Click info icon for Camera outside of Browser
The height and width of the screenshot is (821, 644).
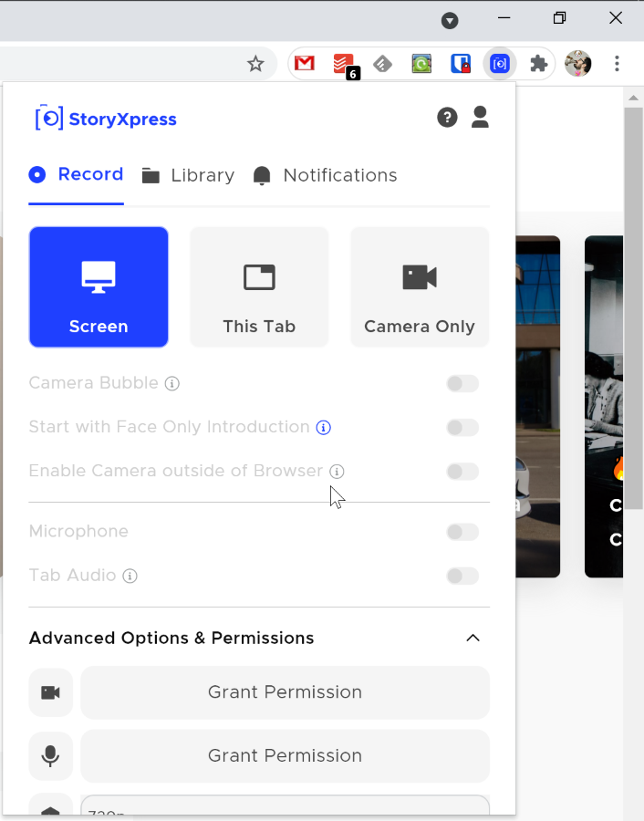click(338, 472)
